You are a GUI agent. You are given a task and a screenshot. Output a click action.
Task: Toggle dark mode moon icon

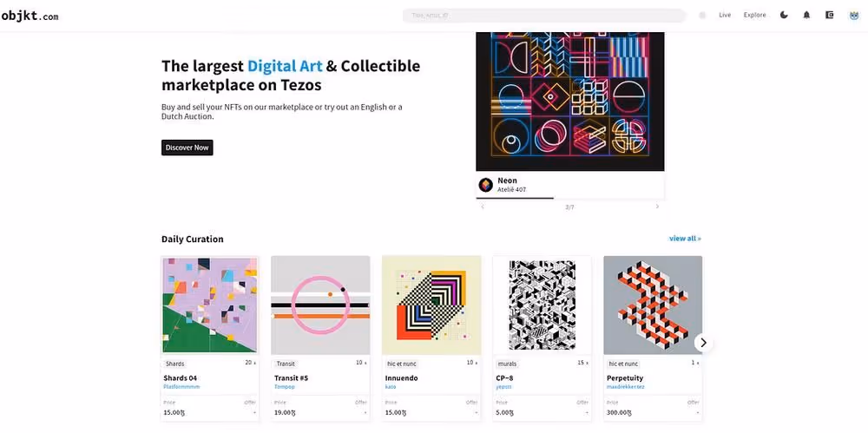tap(784, 15)
